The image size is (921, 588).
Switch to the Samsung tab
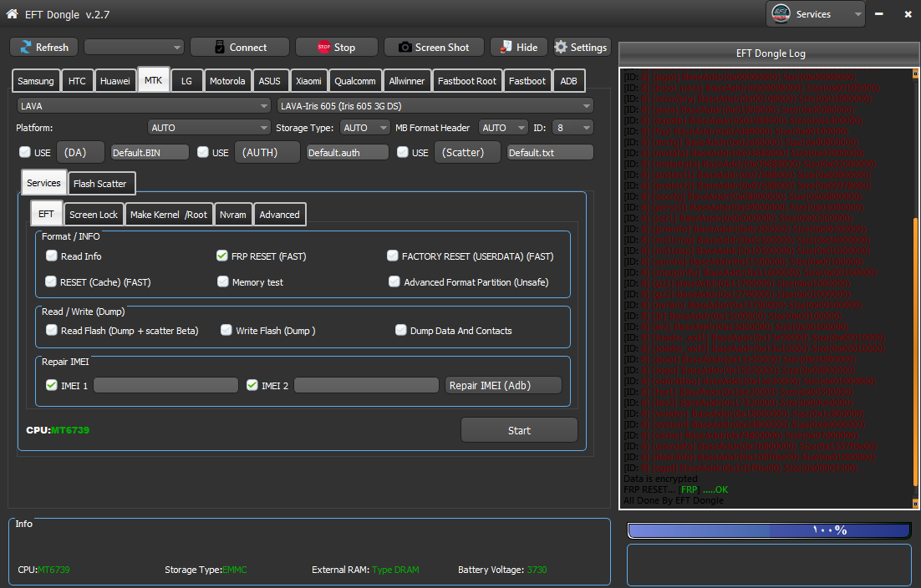36,81
